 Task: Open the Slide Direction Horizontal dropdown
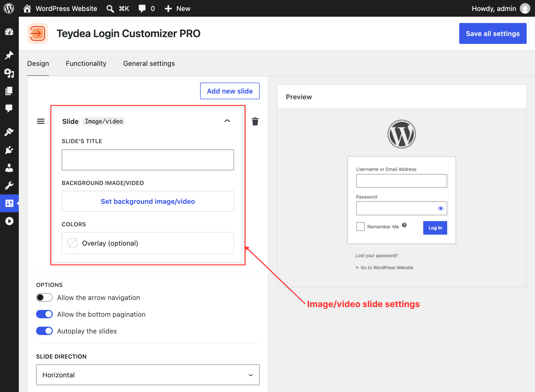(148, 375)
